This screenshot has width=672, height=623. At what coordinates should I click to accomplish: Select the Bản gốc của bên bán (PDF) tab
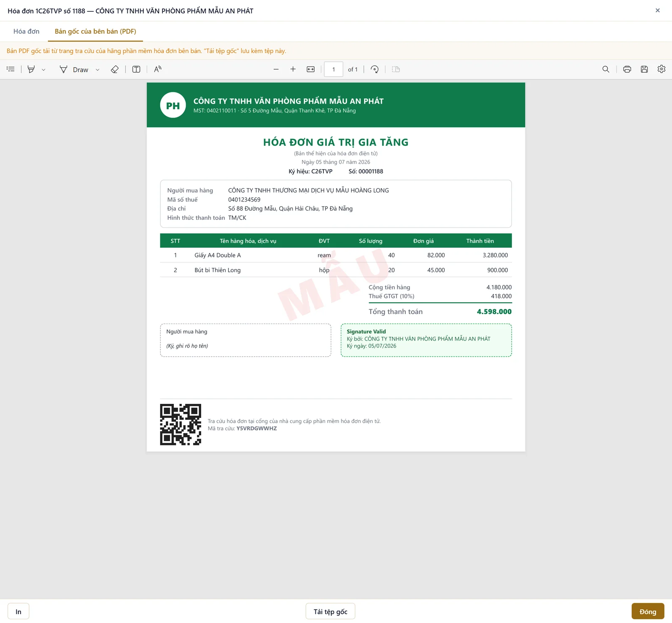point(95,31)
